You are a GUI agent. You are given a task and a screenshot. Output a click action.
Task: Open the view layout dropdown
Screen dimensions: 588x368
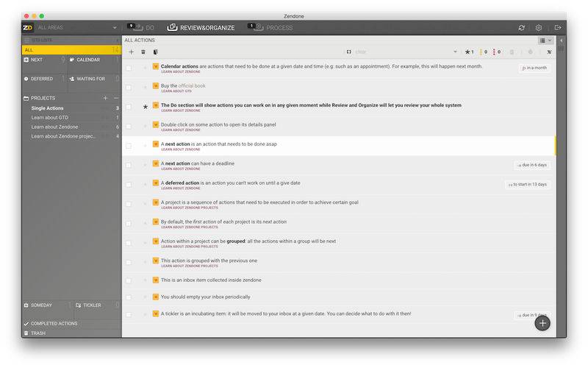click(545, 40)
